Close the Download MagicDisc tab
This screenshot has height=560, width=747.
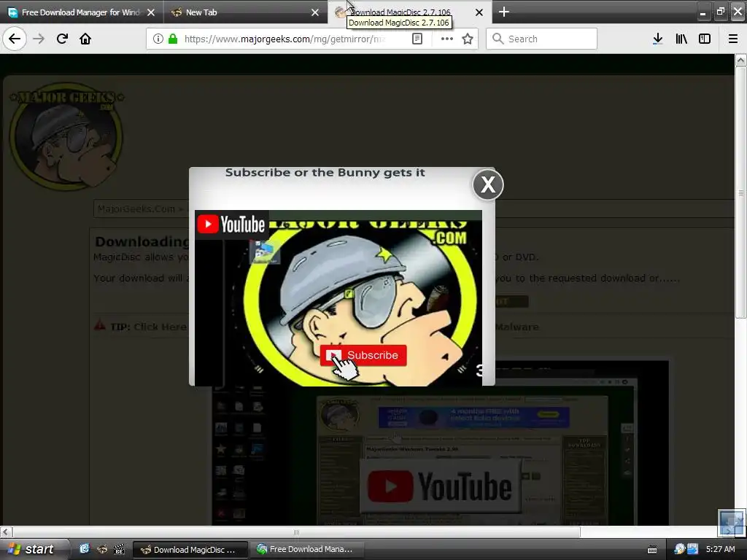point(479,12)
